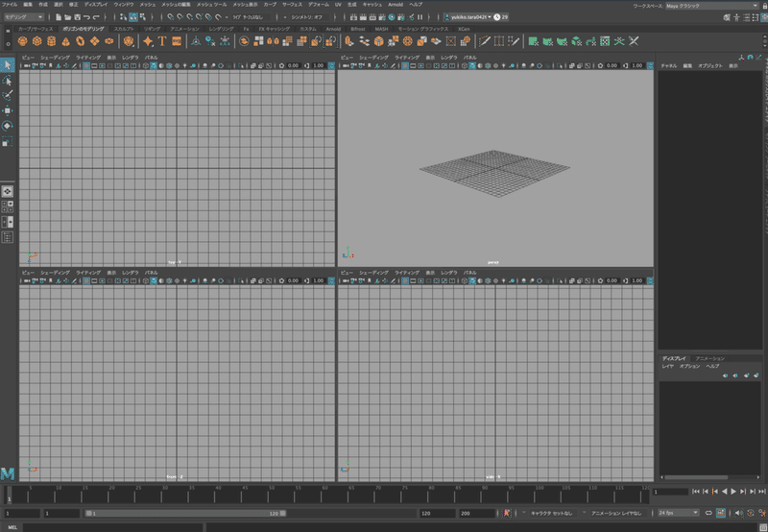
Task: Open the 24 fps frame rate dropdown
Action: 678,513
